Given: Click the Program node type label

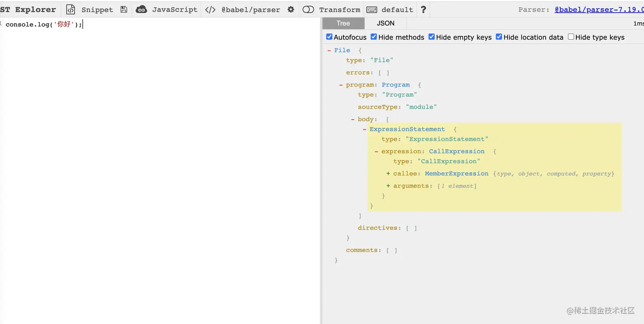Looking at the screenshot, I should tap(396, 85).
